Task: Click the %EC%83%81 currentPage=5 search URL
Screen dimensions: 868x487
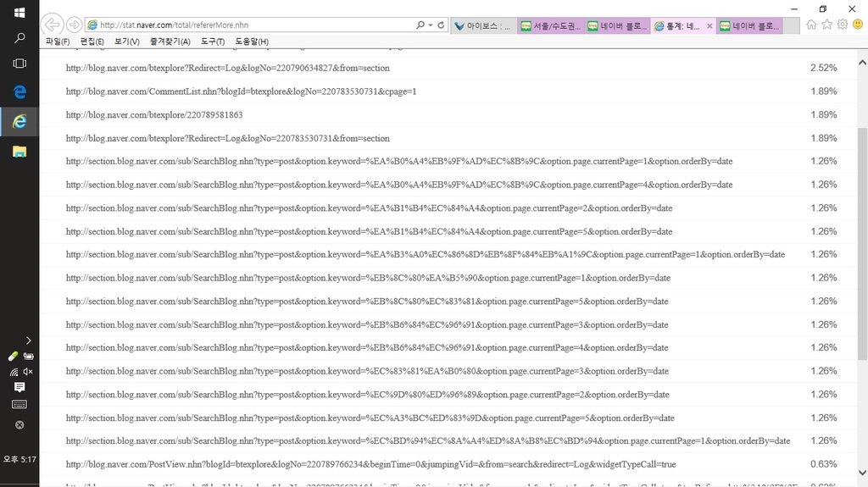Action: (367, 302)
